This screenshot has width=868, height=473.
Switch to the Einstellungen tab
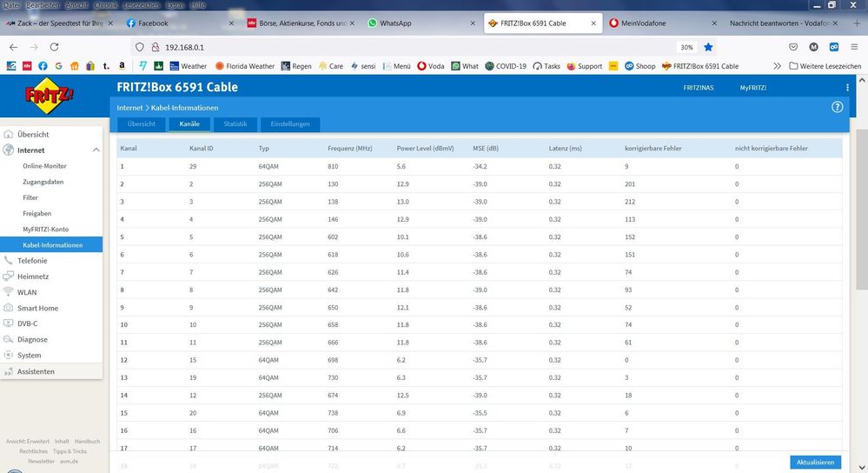pos(290,124)
